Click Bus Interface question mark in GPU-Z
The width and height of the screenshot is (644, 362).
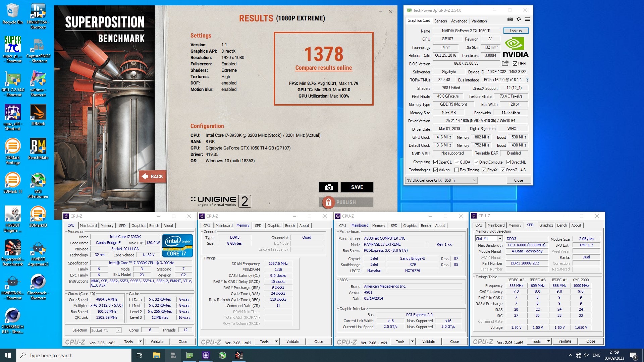pyautogui.click(x=527, y=80)
